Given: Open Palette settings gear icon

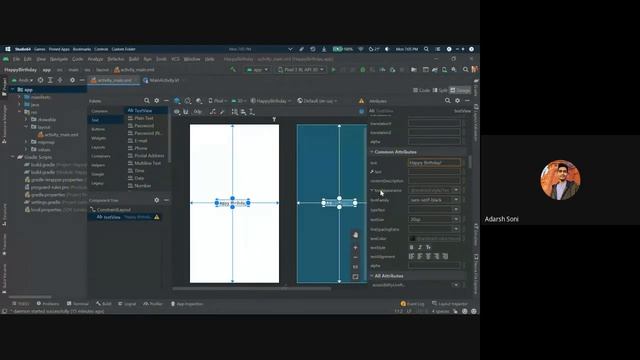Looking at the screenshot, I should (x=156, y=100).
